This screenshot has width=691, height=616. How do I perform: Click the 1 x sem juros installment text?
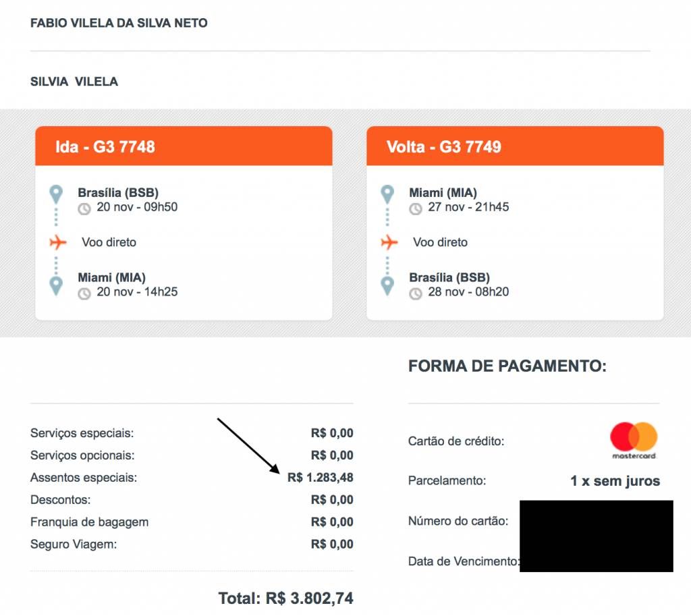[615, 481]
